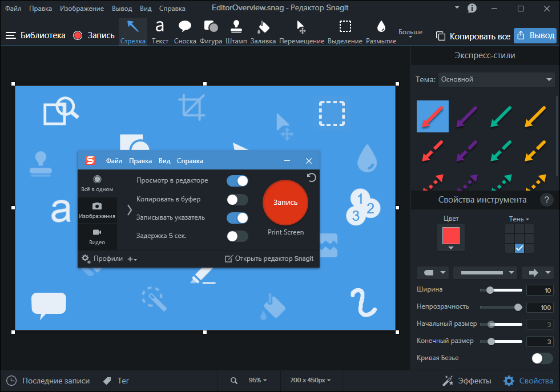Open the arrow end cap dropdown
560x392 pixels.
click(538, 273)
